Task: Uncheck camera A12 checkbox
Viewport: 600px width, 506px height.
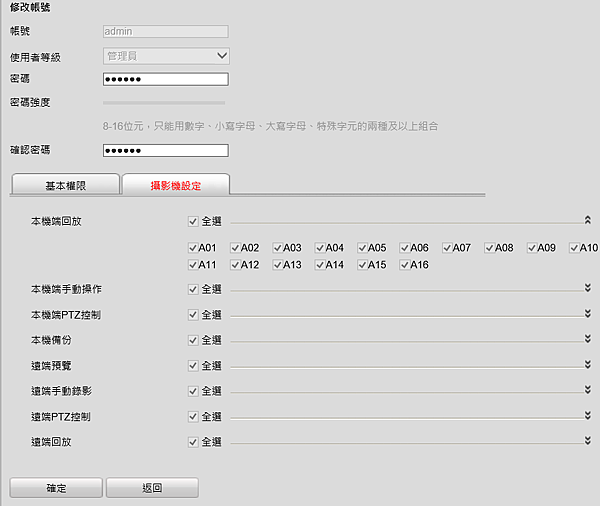Action: tap(235, 265)
